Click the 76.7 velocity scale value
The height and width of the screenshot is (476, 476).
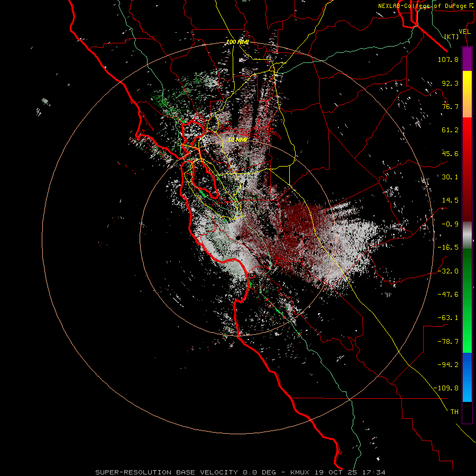click(450, 106)
